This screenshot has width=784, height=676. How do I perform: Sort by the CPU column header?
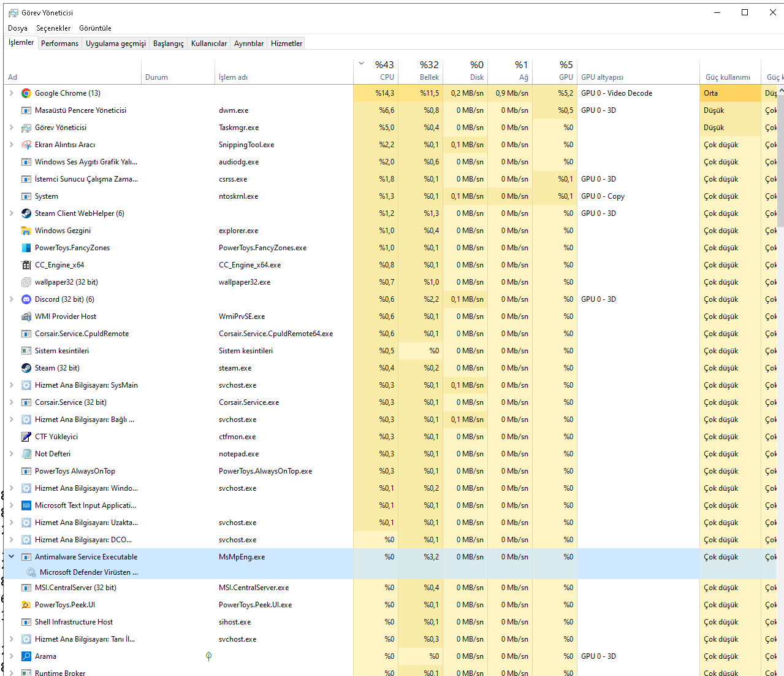click(x=376, y=71)
